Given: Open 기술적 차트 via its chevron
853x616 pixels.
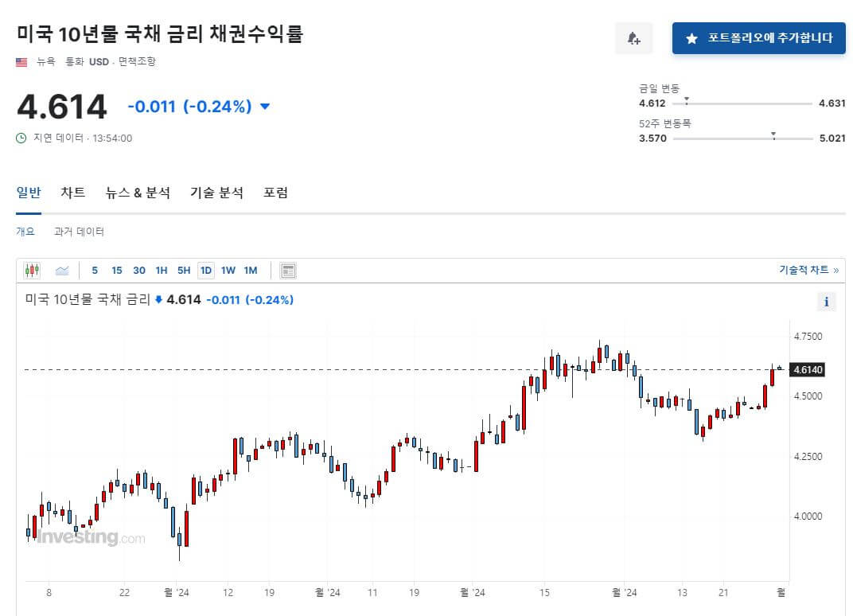Looking at the screenshot, I should [838, 270].
